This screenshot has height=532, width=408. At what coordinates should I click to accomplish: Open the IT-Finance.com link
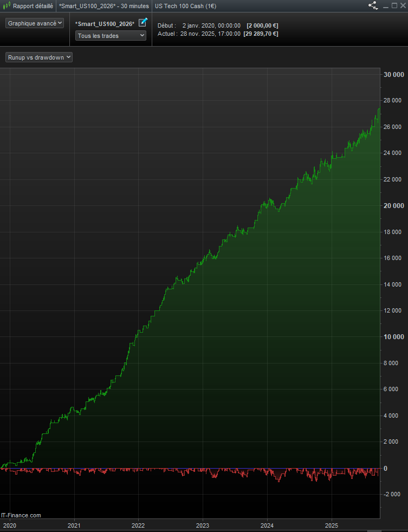tap(21, 515)
